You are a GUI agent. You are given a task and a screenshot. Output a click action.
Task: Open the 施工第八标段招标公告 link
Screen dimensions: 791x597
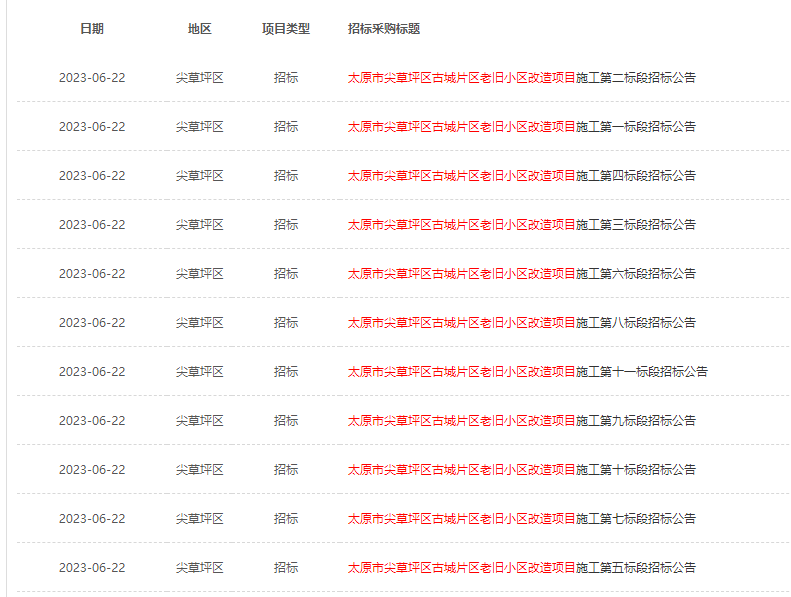point(522,322)
